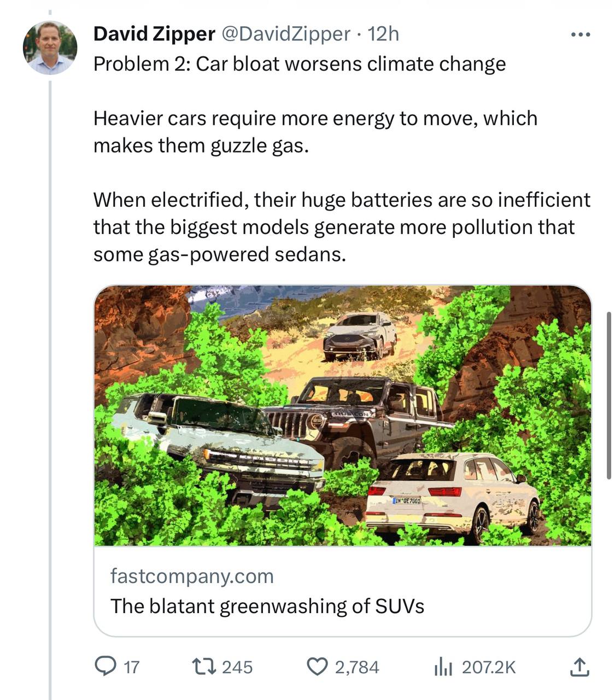This screenshot has width=615, height=700.
Task: Click the 245 reposts count
Action: [x=237, y=667]
